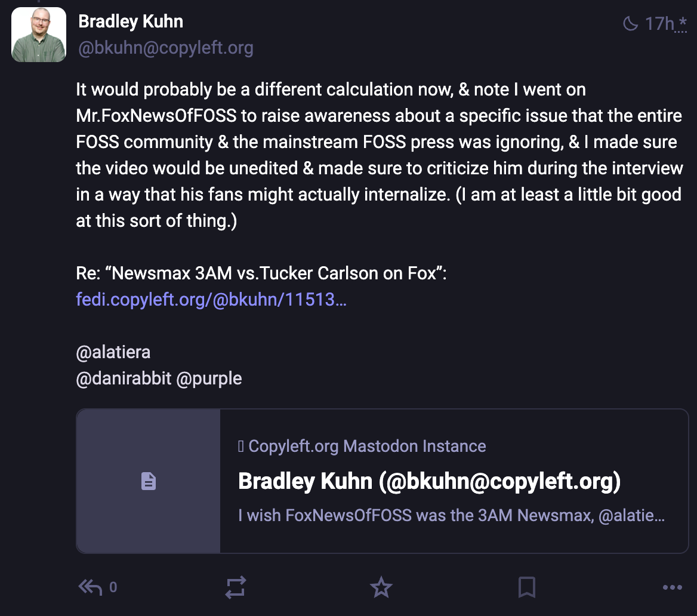Open the @alatiera mention

tap(113, 352)
